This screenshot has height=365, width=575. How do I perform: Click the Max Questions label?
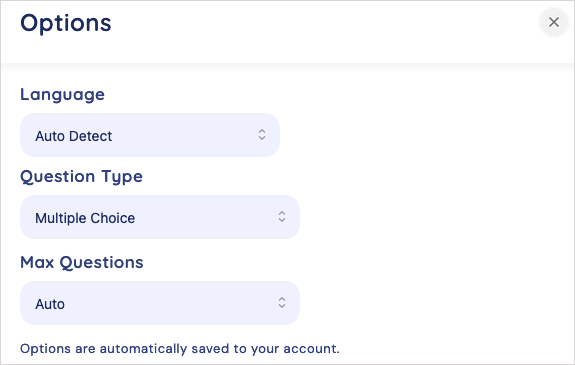(82, 263)
